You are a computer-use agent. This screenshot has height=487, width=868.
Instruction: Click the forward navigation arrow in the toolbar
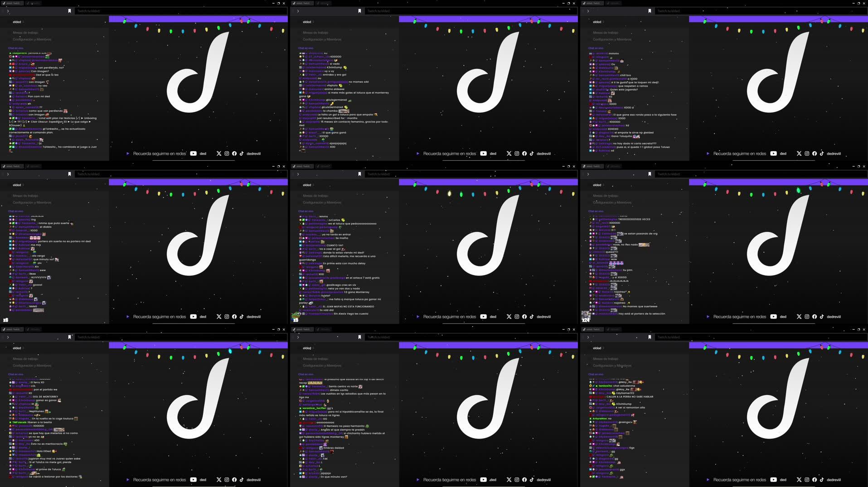click(x=8, y=11)
